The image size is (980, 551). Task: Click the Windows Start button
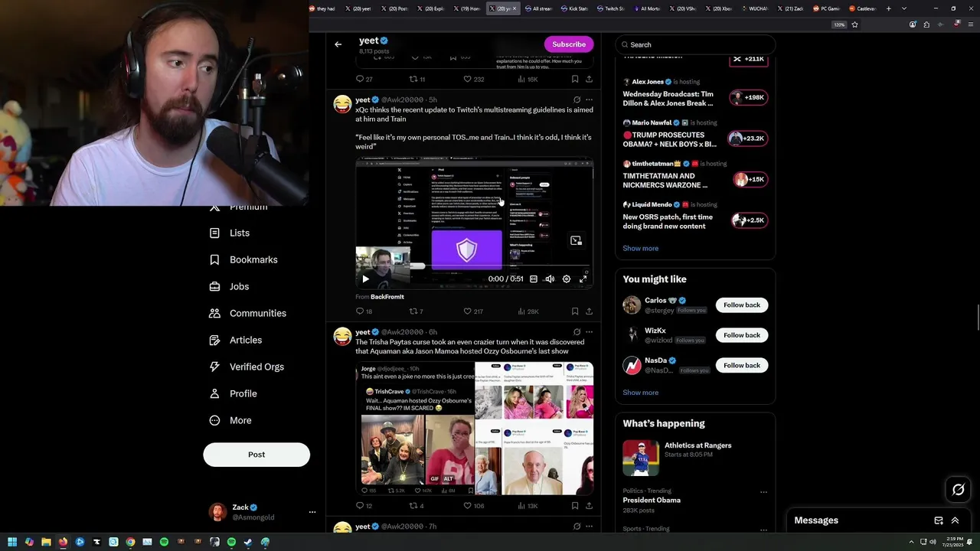pyautogui.click(x=11, y=542)
